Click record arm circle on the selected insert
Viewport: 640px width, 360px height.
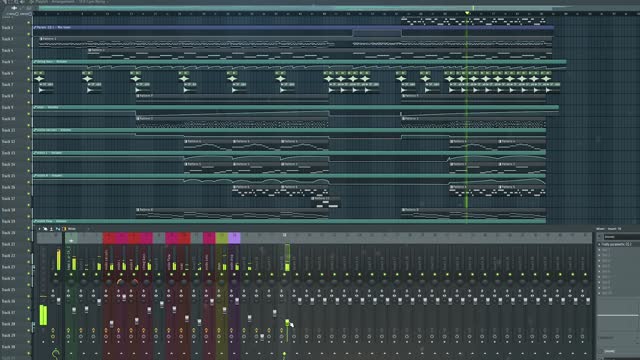coord(282,336)
